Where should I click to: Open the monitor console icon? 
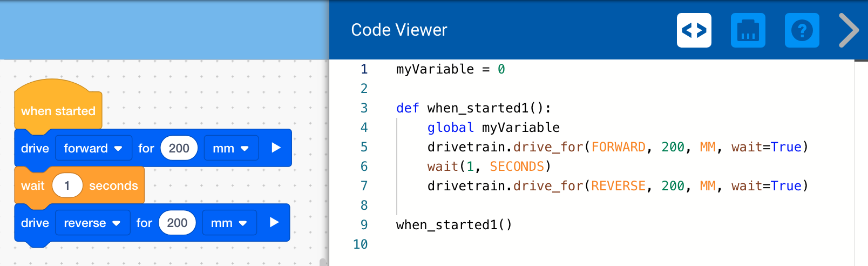click(748, 30)
